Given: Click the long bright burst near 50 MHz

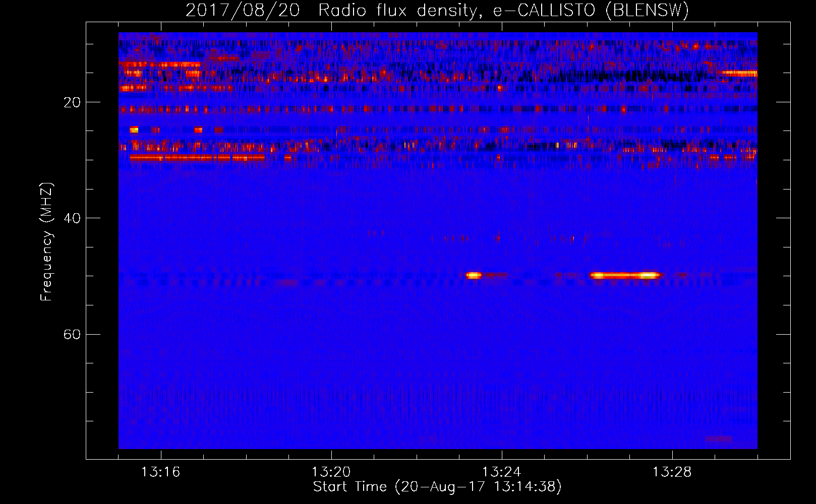Looking at the screenshot, I should (625, 276).
